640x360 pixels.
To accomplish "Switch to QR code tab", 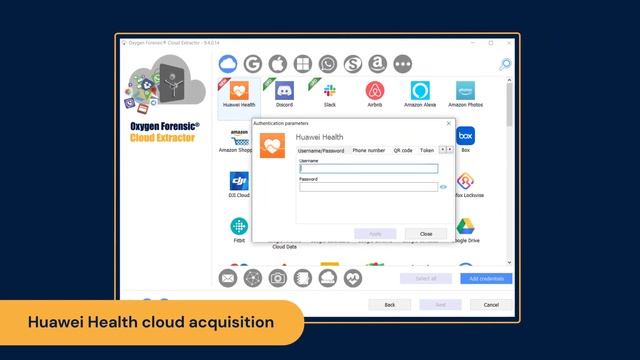I will (x=403, y=151).
